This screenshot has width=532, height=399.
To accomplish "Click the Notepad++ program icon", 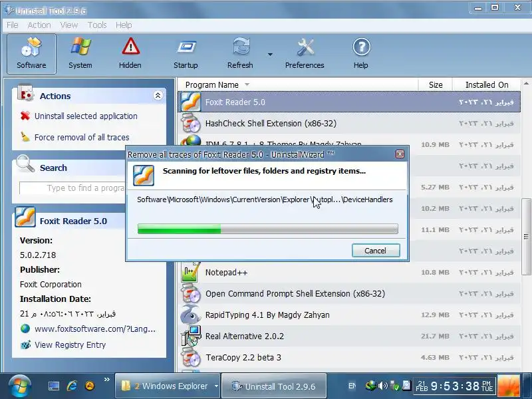I will [190, 273].
